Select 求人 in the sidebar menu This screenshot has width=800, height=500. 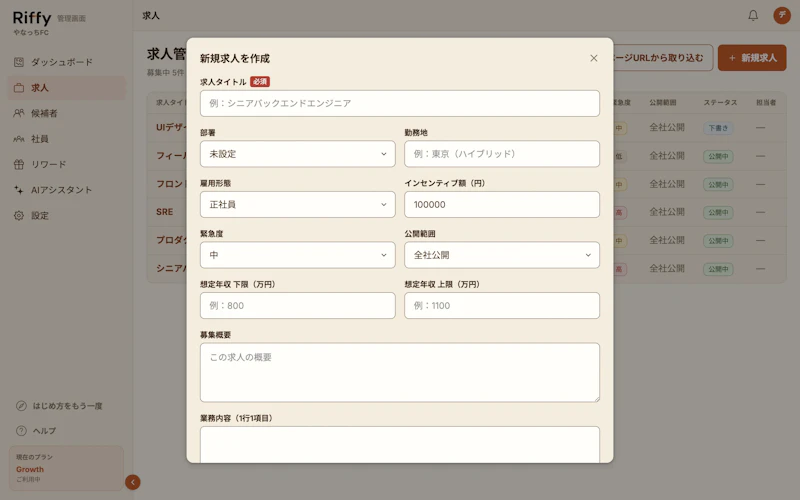click(x=66, y=88)
